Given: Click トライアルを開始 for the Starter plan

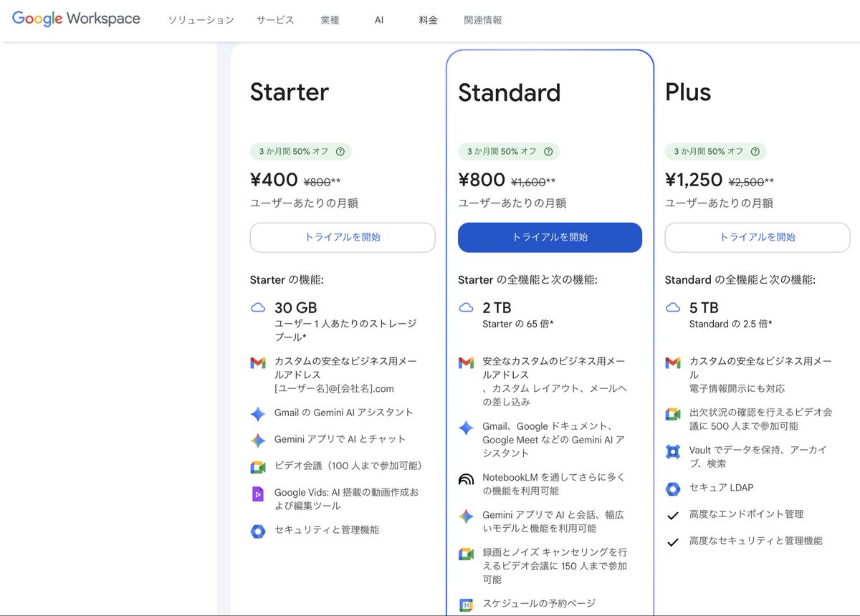Looking at the screenshot, I should 342,238.
